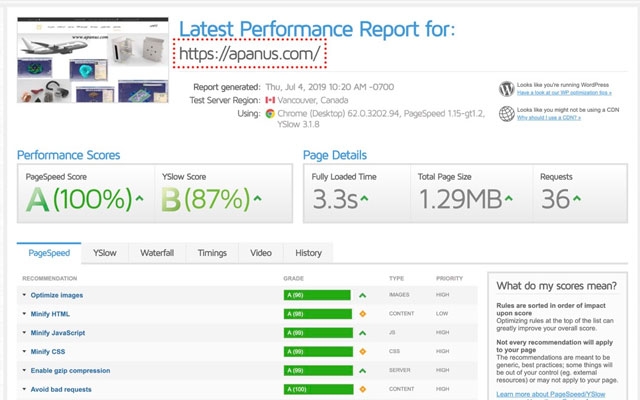Image resolution: width=640 pixels, height=400 pixels.
Task: Switch to the Video tab
Action: click(261, 253)
